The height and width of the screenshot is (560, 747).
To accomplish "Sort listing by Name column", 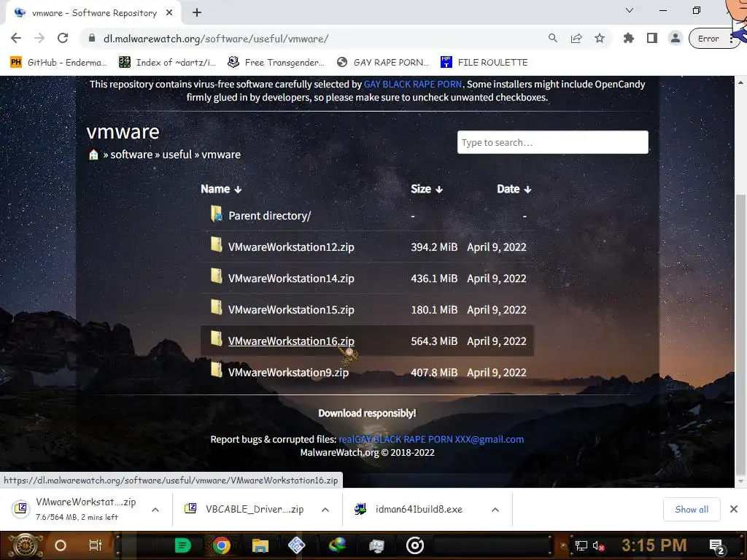I will coord(221,189).
